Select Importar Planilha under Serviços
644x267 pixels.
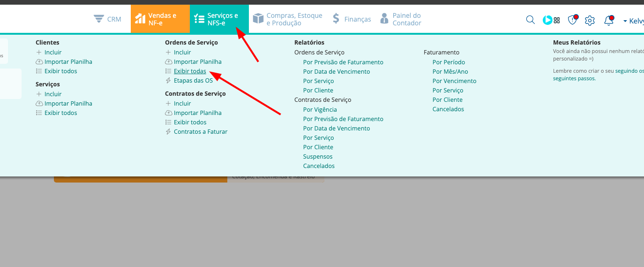click(68, 104)
